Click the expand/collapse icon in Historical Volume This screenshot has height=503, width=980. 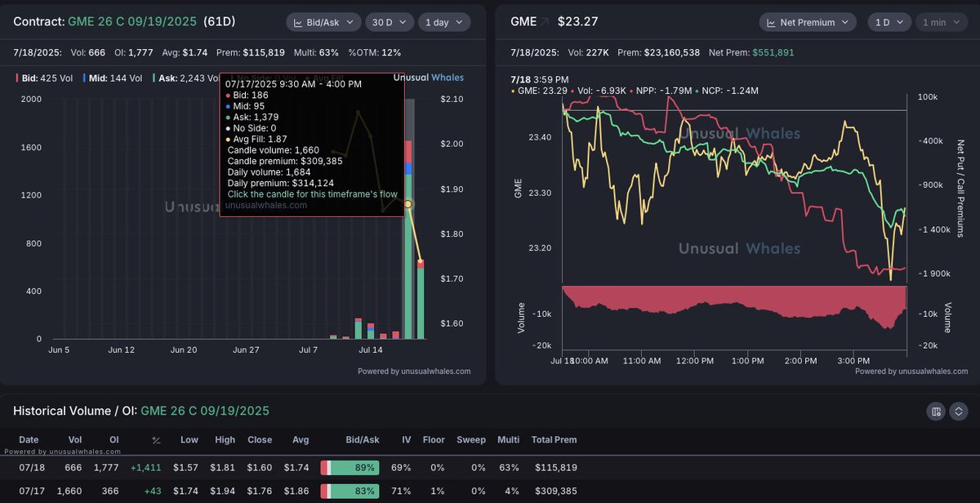[x=959, y=411]
